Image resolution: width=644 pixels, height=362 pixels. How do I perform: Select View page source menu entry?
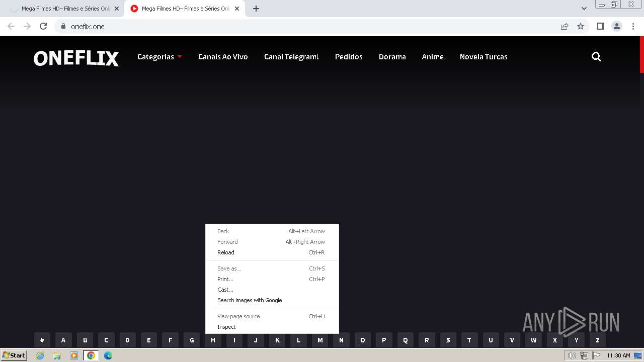[x=272, y=316]
